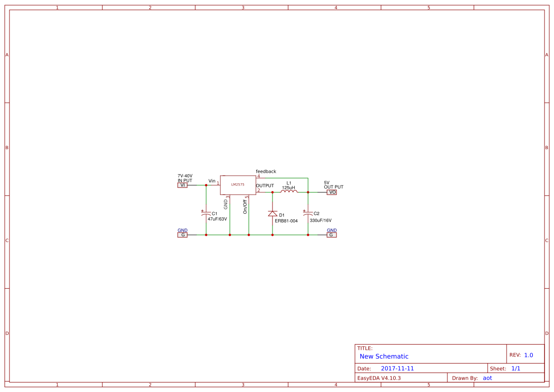Click pin number 1 at Vin
This screenshot has width=554, height=392.
[218, 183]
